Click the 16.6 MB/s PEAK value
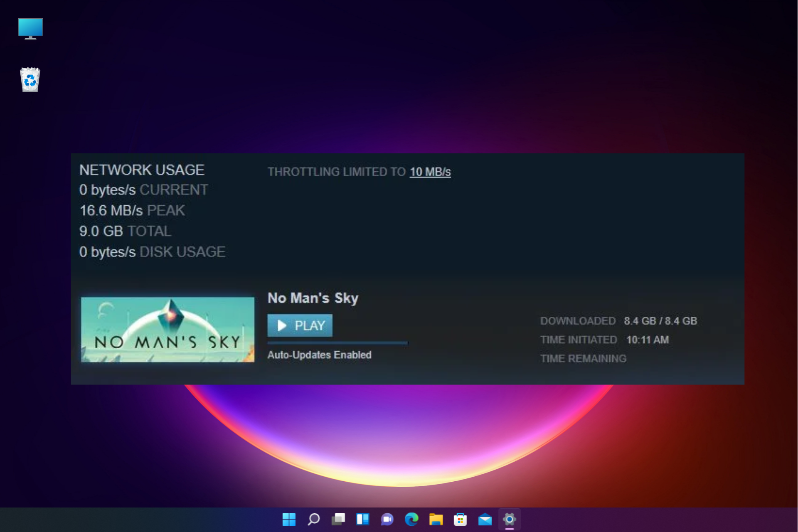 pos(111,210)
